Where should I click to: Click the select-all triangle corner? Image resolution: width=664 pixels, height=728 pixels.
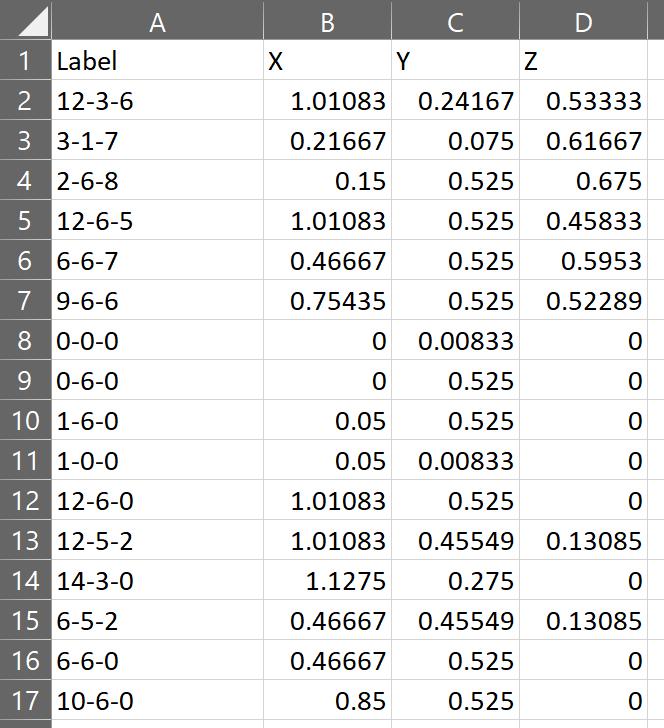[26, 20]
